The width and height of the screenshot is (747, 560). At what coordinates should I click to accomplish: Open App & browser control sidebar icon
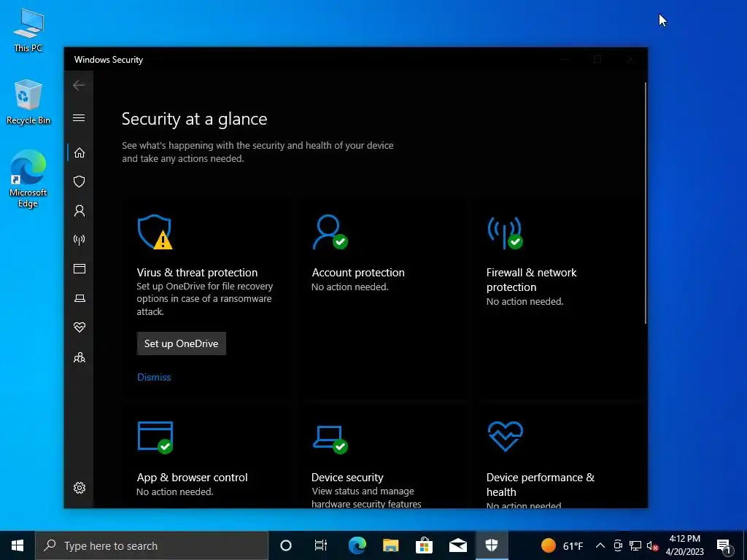79,269
